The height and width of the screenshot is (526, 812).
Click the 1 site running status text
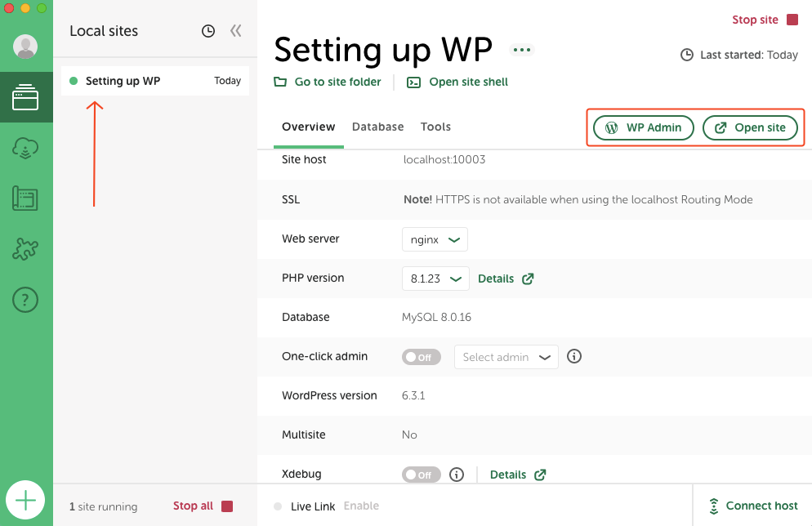coord(104,506)
